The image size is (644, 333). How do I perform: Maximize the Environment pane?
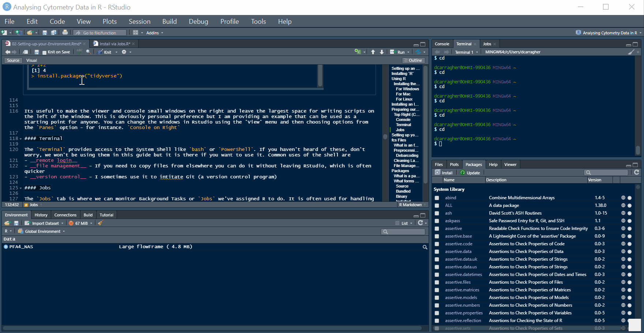[423, 215]
